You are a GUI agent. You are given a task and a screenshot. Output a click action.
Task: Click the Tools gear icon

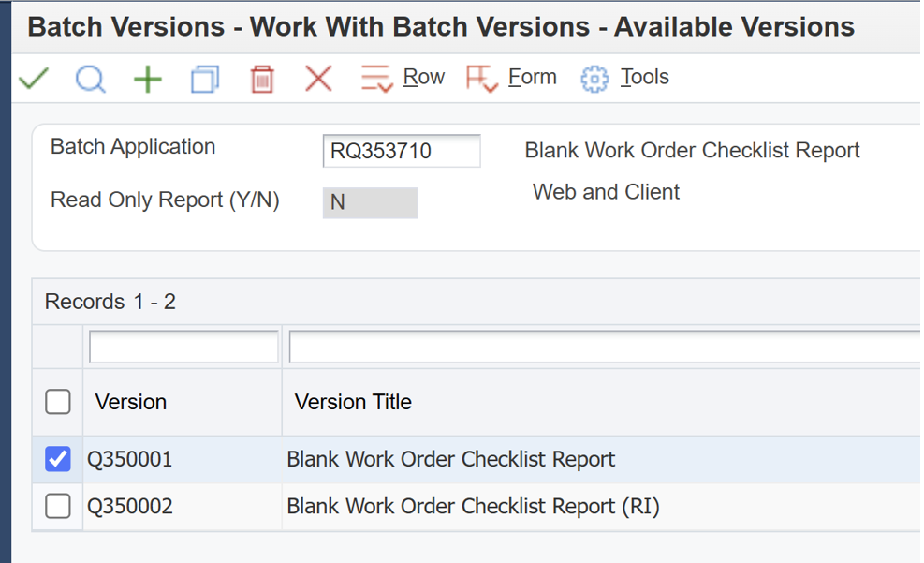tap(594, 79)
